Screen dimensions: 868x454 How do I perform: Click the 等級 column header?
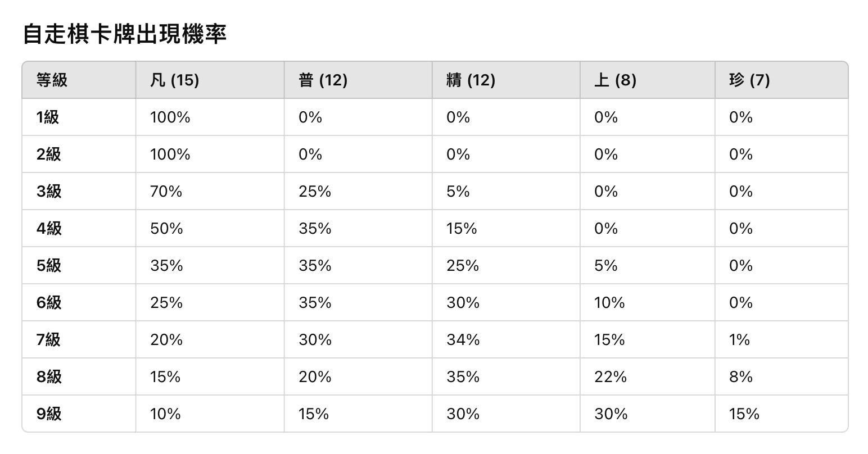point(52,80)
